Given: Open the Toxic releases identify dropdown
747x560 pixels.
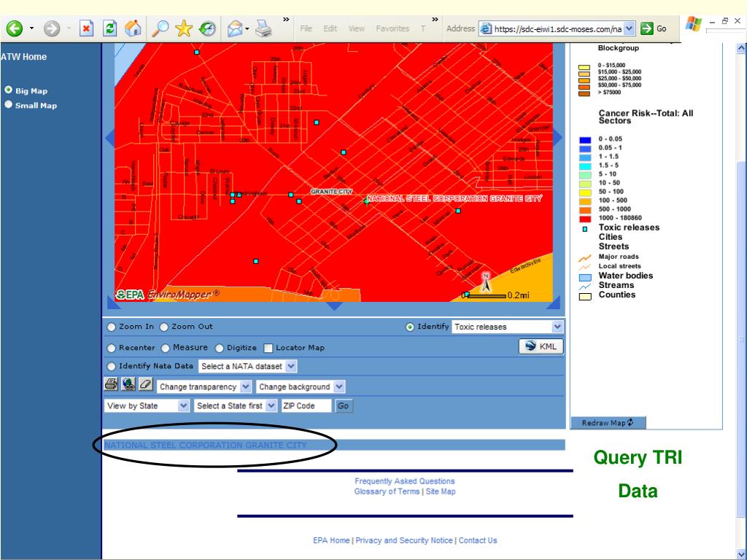Looking at the screenshot, I should [508, 327].
